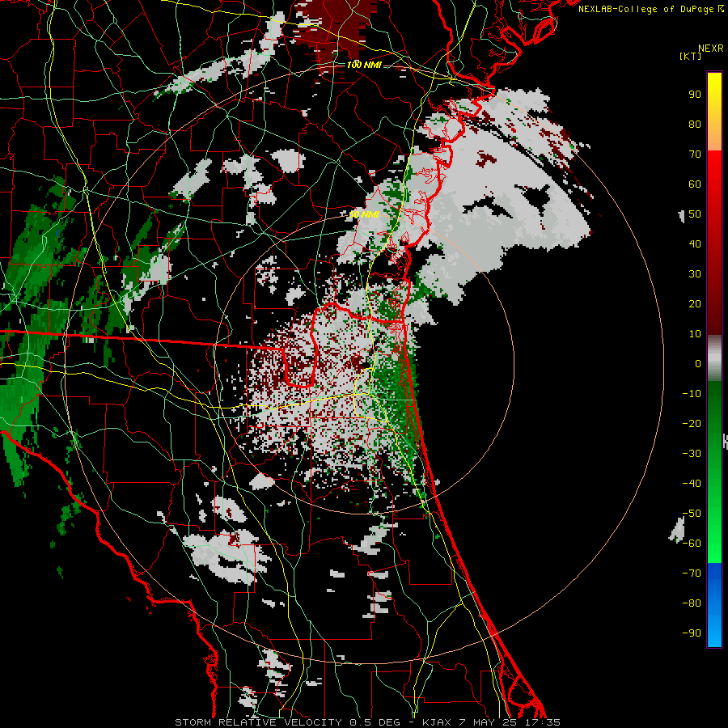Click the -90 scale value

[692, 633]
